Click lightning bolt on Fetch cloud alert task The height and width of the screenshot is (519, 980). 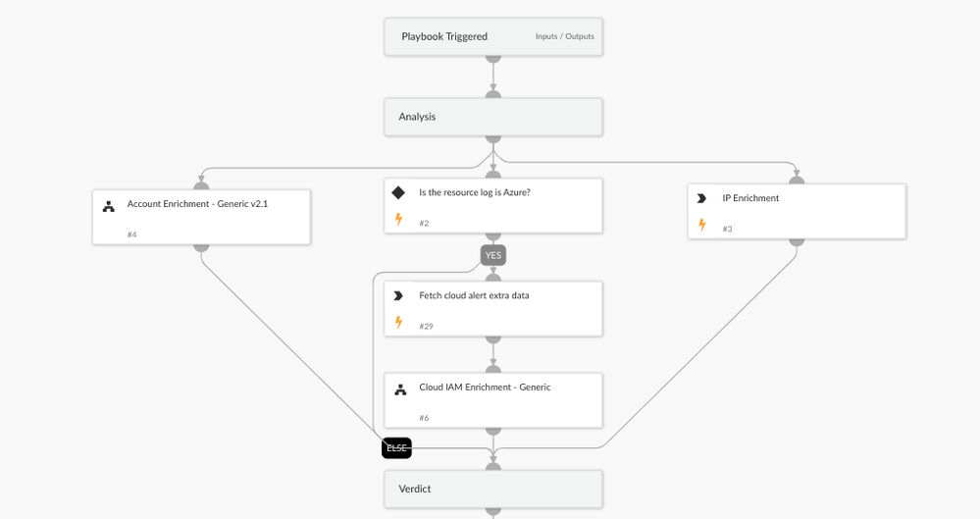click(x=398, y=322)
